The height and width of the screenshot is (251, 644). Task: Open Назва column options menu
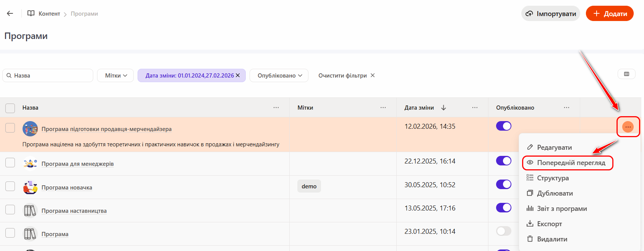pyautogui.click(x=276, y=108)
